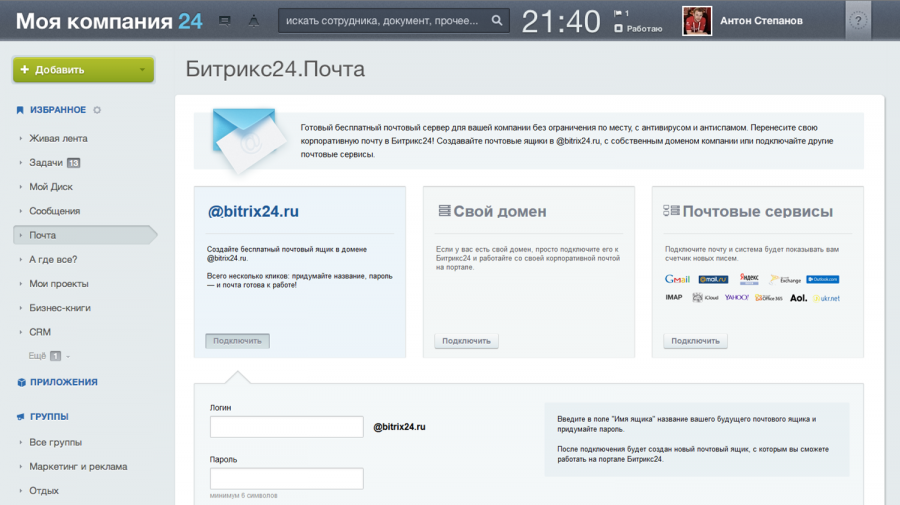Image resolution: width=900 pixels, height=505 pixels.
Task: Click Подключить under @bitrix24.ru
Action: pyautogui.click(x=237, y=341)
